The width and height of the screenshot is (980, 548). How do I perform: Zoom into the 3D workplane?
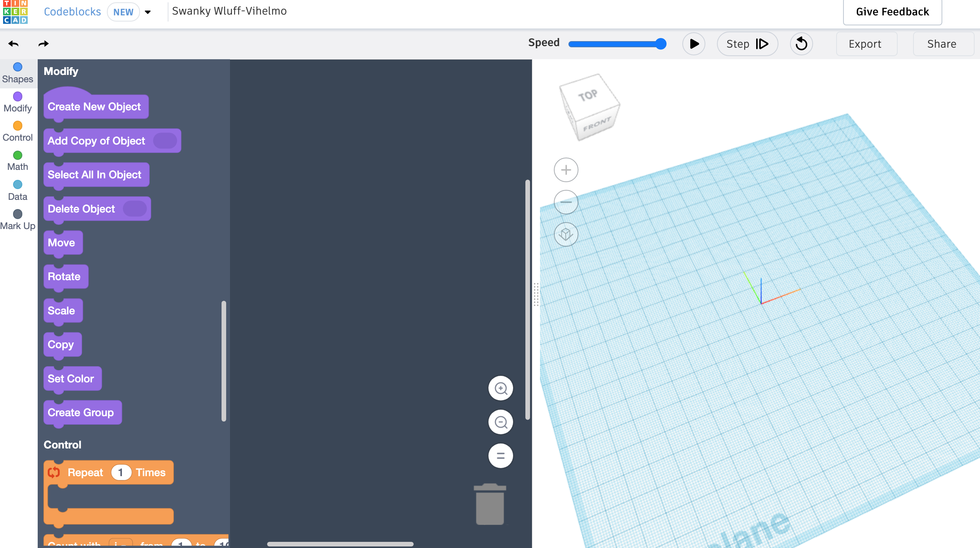pos(565,169)
